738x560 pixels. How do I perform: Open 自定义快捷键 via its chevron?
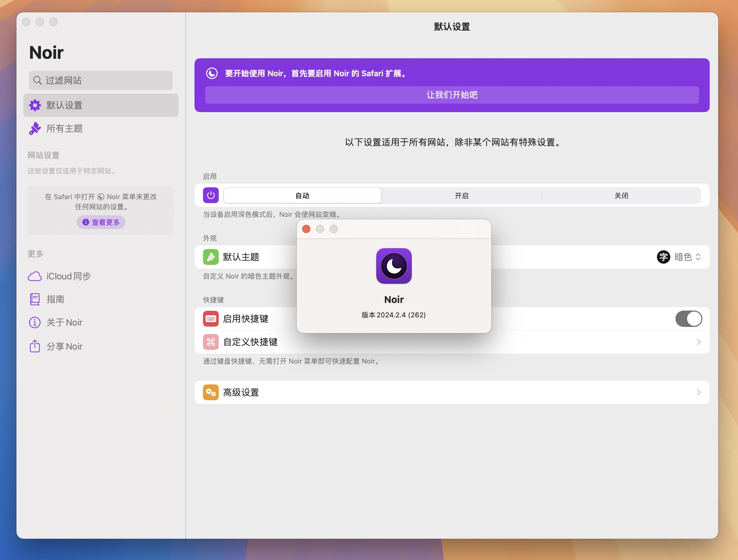click(699, 342)
